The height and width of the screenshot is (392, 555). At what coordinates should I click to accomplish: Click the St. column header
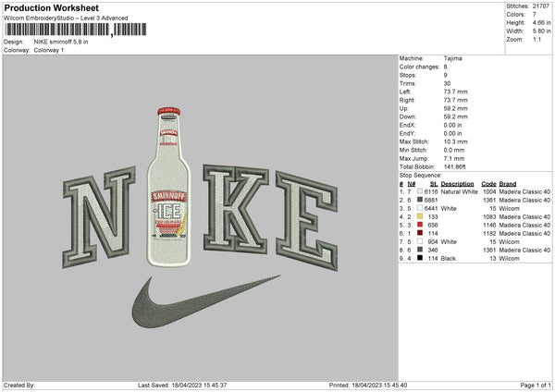[434, 184]
